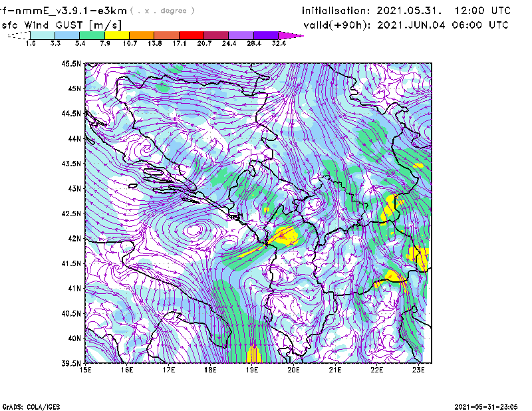Click the lavender 24.4–28.4 legend swatch
532x411 pixels.
241,35
